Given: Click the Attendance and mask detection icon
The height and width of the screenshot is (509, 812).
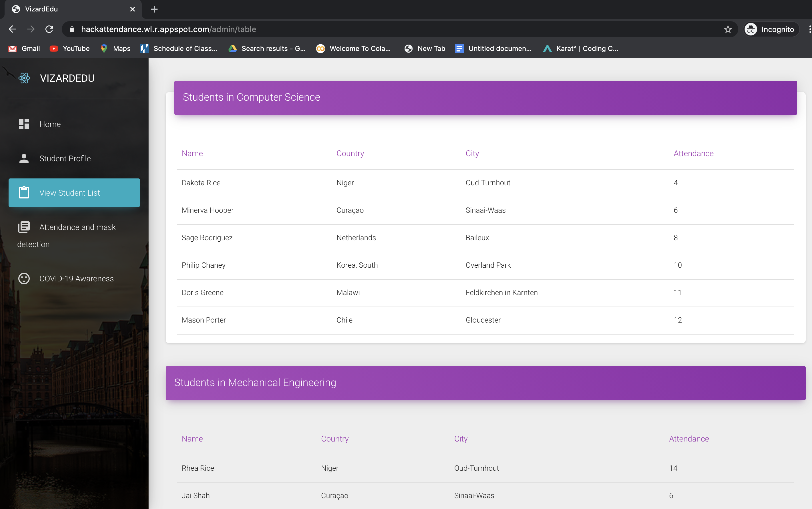Looking at the screenshot, I should [24, 227].
